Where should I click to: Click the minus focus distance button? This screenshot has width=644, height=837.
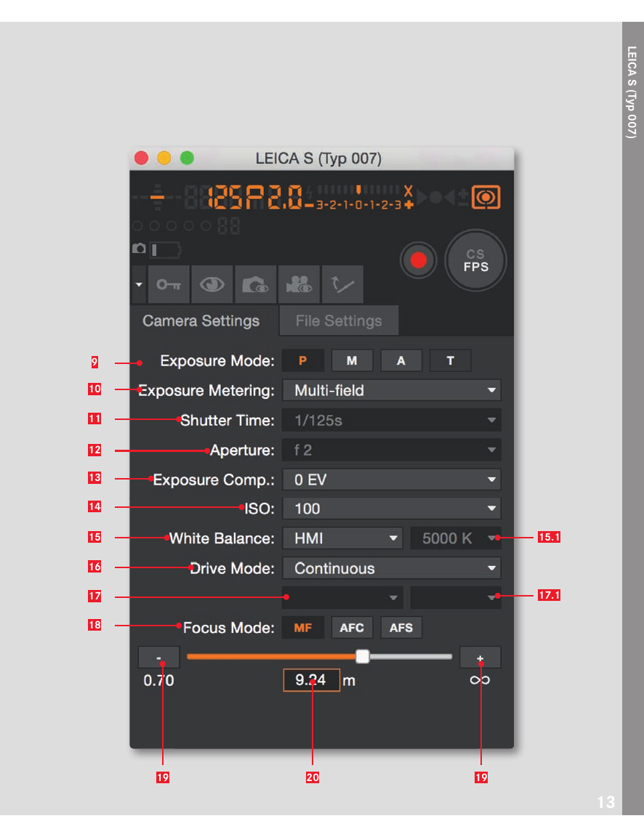click(x=158, y=657)
